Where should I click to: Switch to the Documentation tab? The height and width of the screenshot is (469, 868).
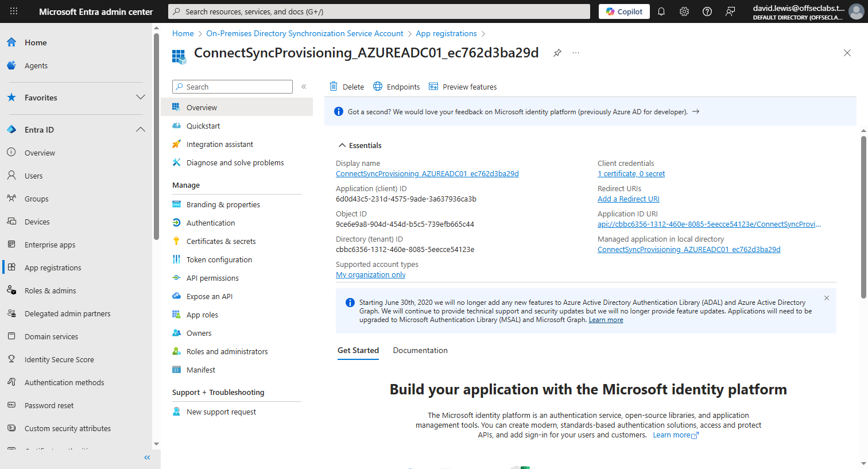(420, 350)
